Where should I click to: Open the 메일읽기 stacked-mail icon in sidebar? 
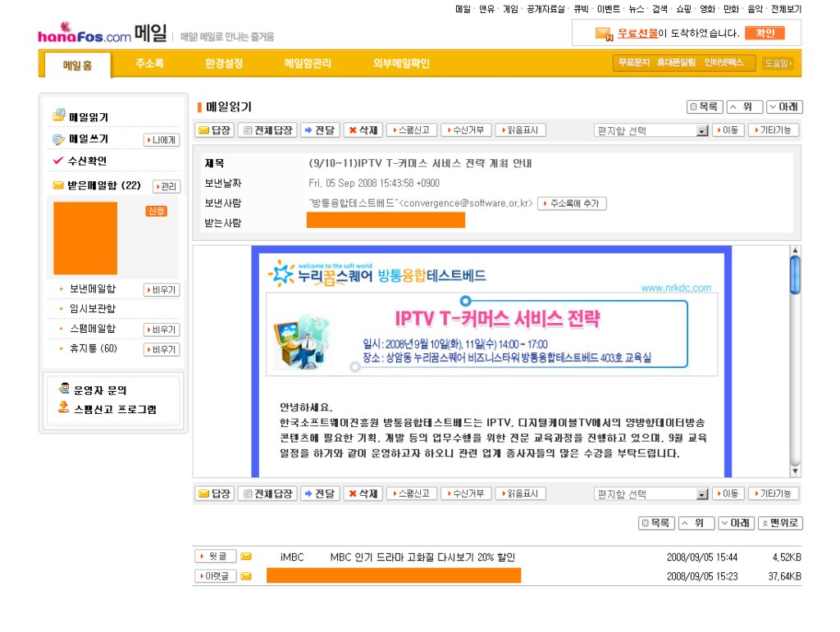(x=58, y=115)
